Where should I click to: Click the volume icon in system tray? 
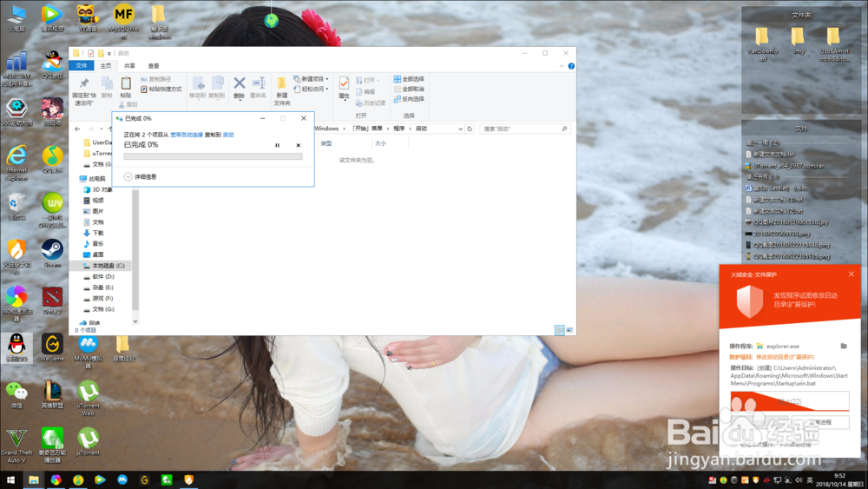click(x=799, y=480)
